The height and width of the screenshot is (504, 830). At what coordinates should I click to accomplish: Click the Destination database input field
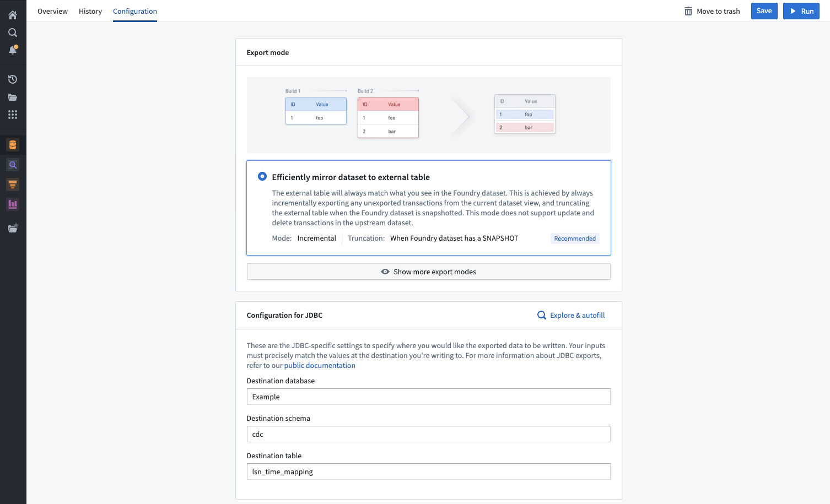pyautogui.click(x=428, y=397)
